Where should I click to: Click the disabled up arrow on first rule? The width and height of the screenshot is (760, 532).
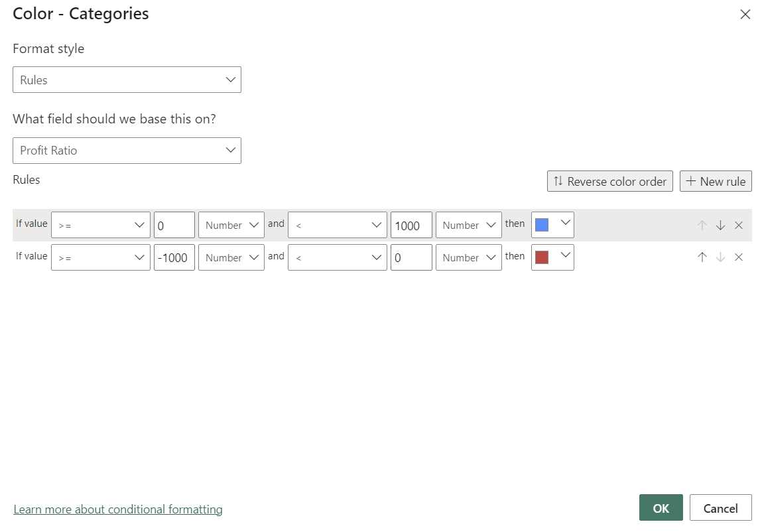coord(702,225)
